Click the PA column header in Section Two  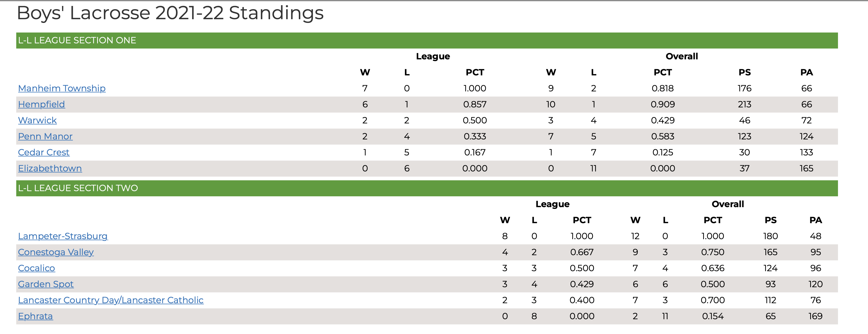(816, 220)
